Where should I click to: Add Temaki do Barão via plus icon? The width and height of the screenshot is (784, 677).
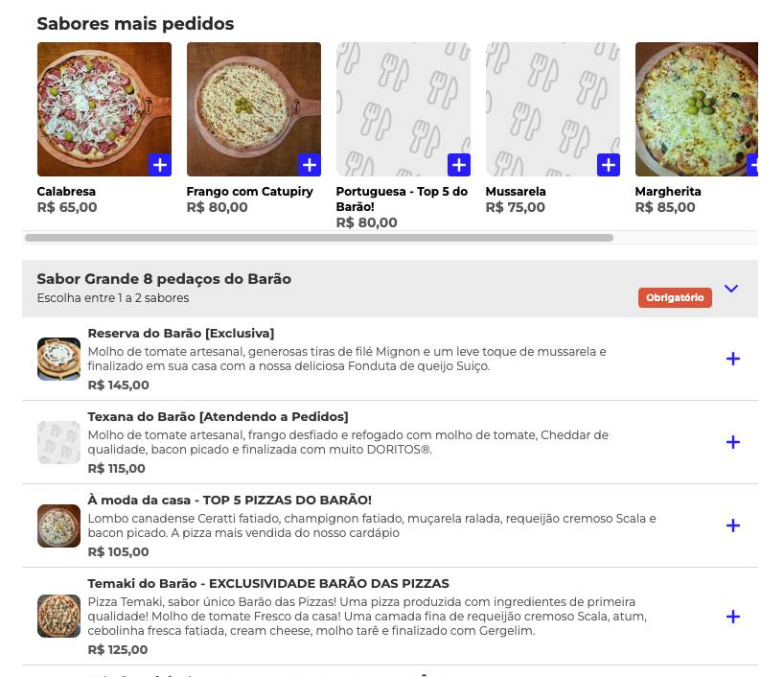pos(732,619)
